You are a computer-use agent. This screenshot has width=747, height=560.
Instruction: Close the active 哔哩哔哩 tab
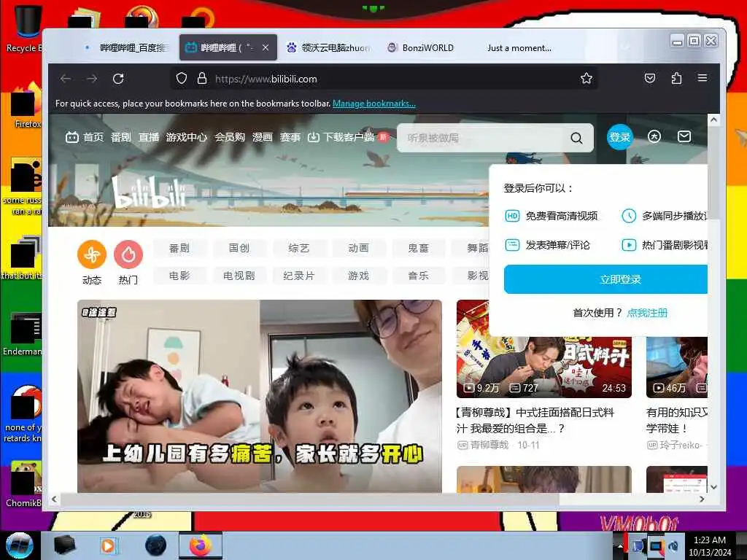tap(266, 47)
